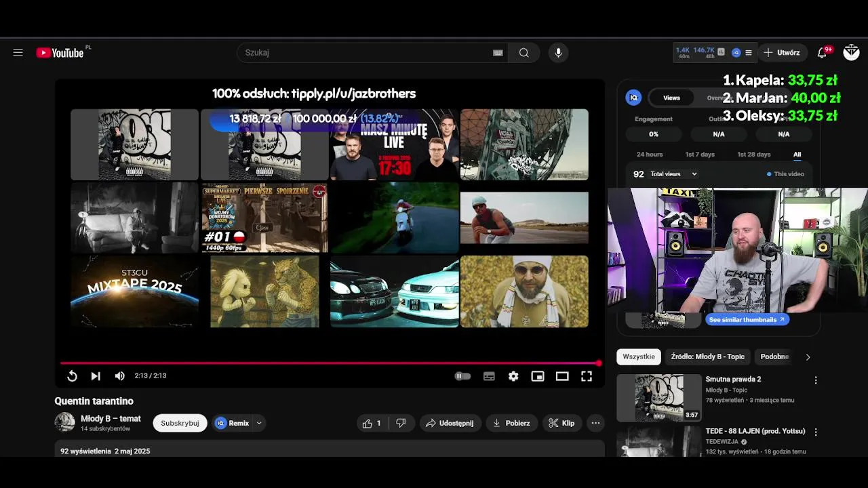Select the Wszystkie filter chip
The width and height of the screenshot is (868, 488).
(x=639, y=357)
